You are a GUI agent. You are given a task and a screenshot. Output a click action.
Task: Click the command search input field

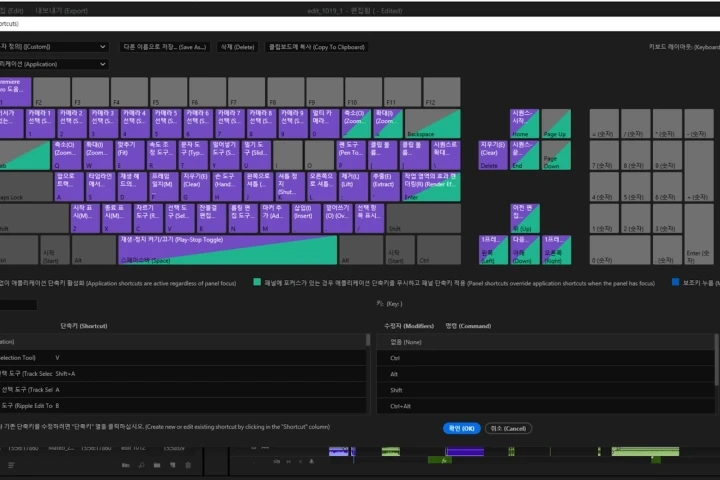point(18,305)
